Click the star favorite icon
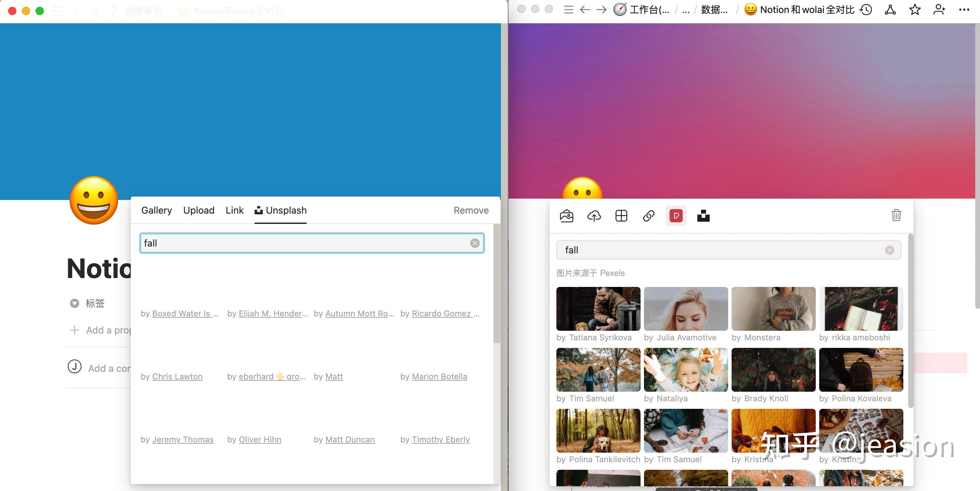 tap(915, 10)
